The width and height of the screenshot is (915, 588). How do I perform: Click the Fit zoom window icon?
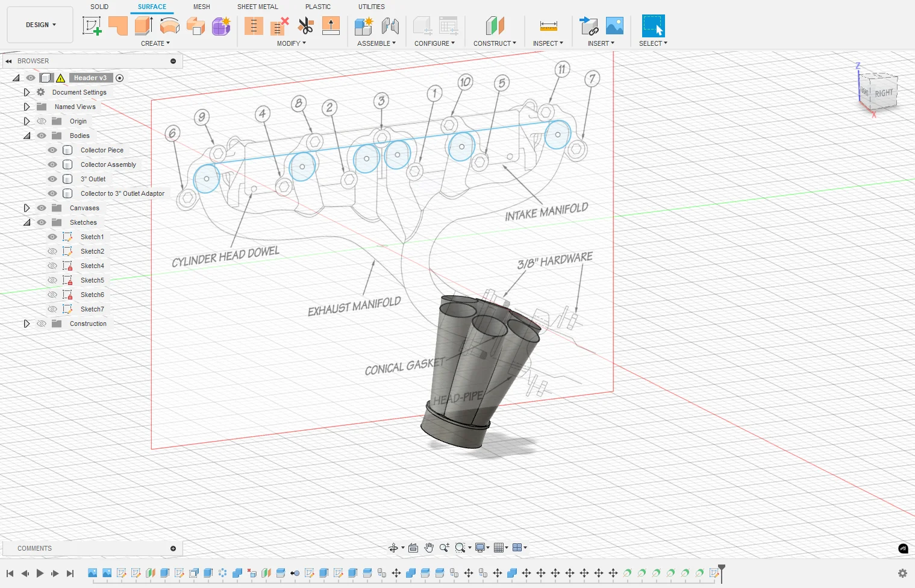point(461,548)
